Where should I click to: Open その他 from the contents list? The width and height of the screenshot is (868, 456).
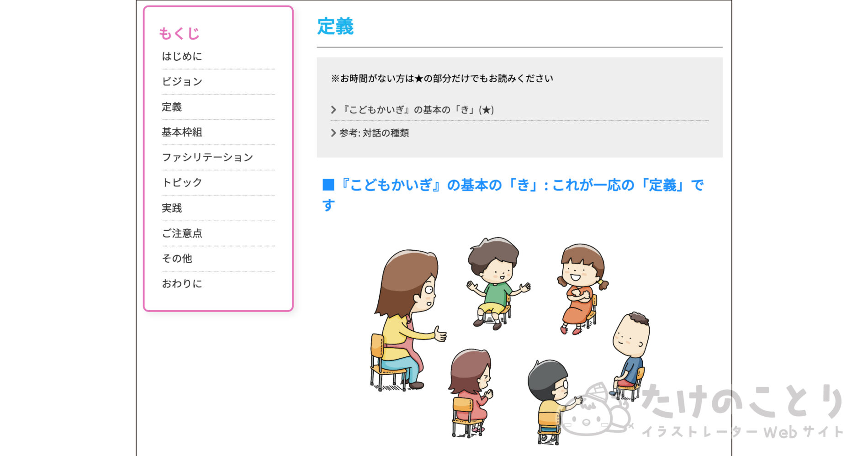click(177, 258)
